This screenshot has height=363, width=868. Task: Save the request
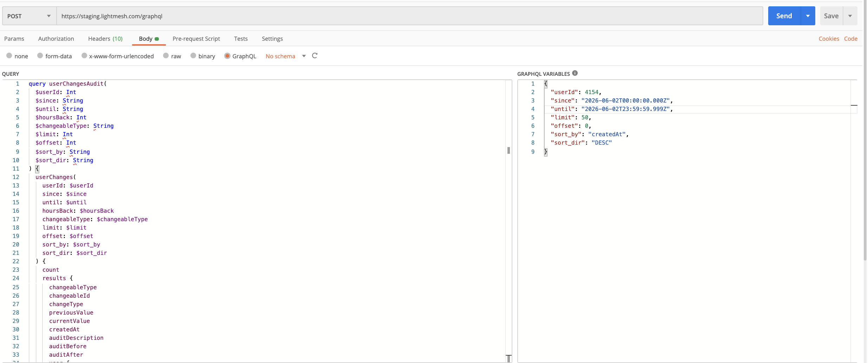coord(831,16)
